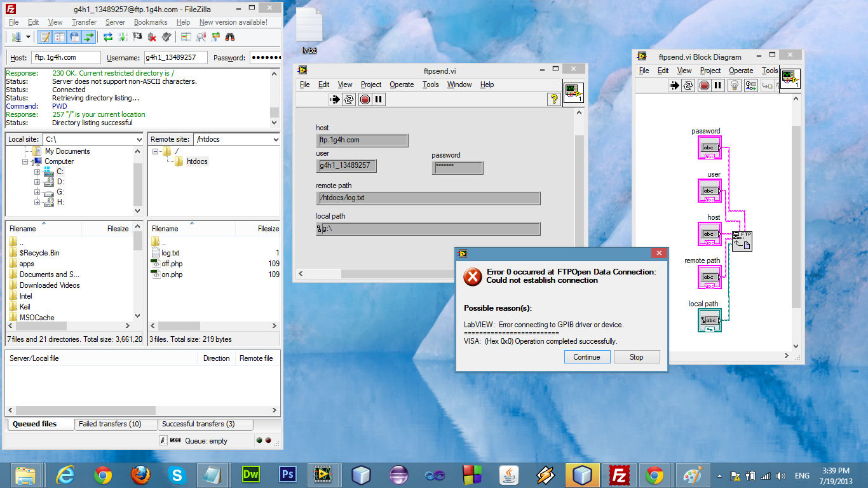Toggle directory comparison icon in FileZilla

pos(201,37)
